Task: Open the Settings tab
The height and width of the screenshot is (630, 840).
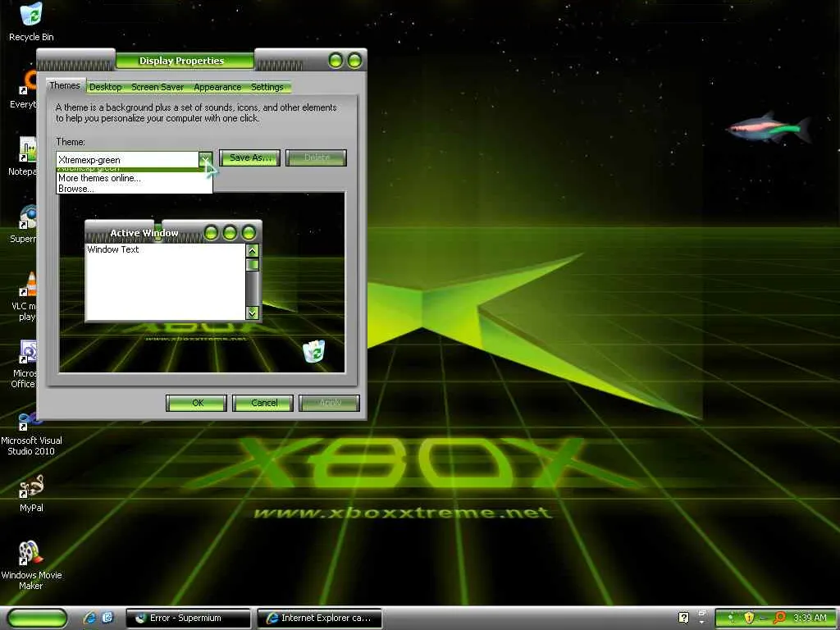Action: click(x=267, y=87)
